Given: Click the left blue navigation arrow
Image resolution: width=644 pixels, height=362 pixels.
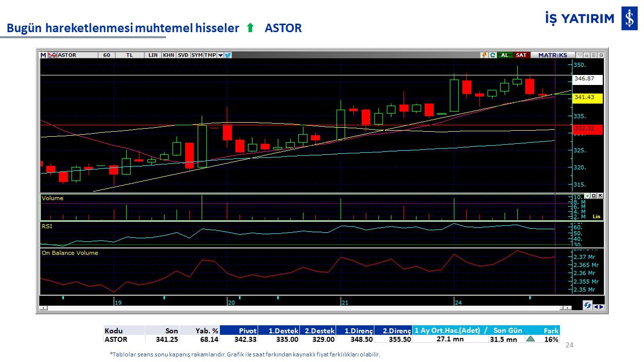Looking at the screenshot, I should pos(596,307).
